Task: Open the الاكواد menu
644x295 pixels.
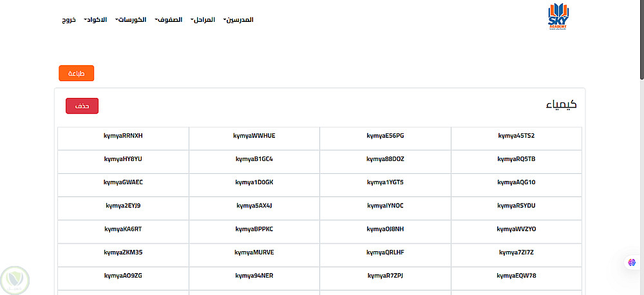Action: [95, 20]
